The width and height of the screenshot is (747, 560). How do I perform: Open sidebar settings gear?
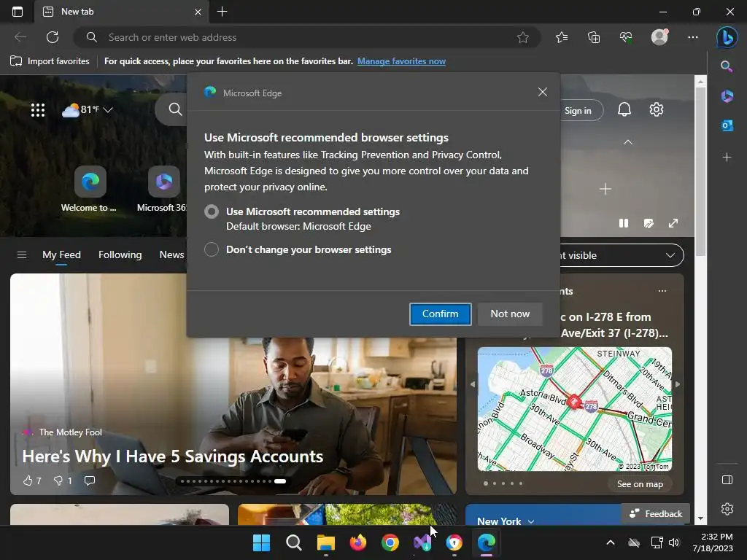tap(727, 509)
